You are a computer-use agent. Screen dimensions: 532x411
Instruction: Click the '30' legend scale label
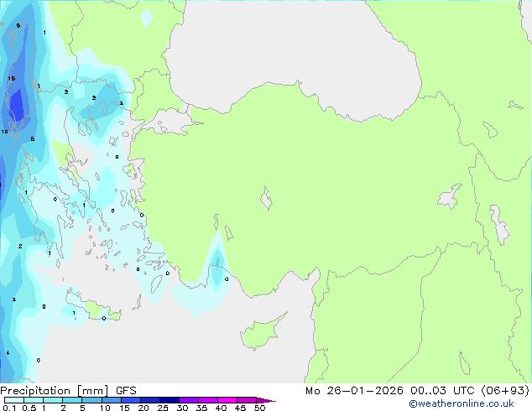pos(182,408)
